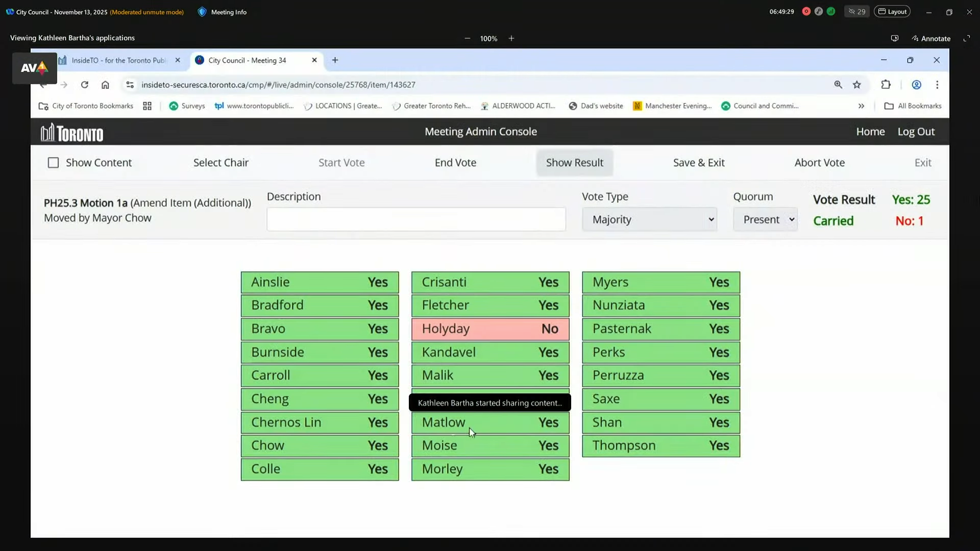
Task: Click inside the Description text field
Action: [416, 219]
